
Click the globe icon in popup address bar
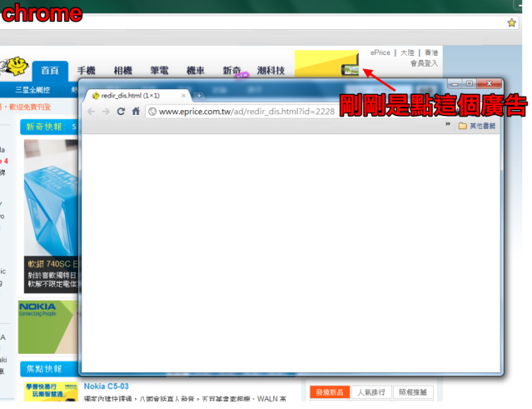pos(152,112)
